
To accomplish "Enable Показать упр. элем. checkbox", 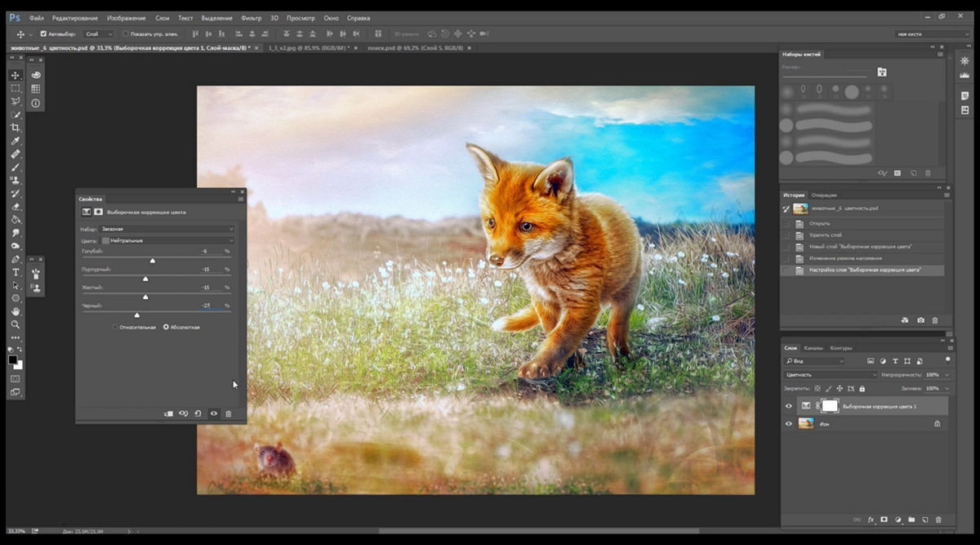I will 126,34.
